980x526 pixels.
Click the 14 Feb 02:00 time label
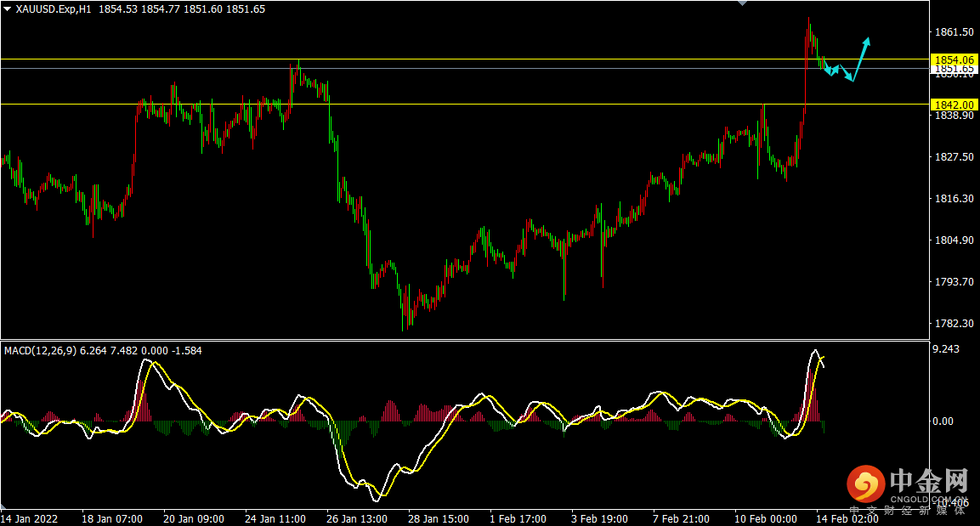click(x=847, y=519)
